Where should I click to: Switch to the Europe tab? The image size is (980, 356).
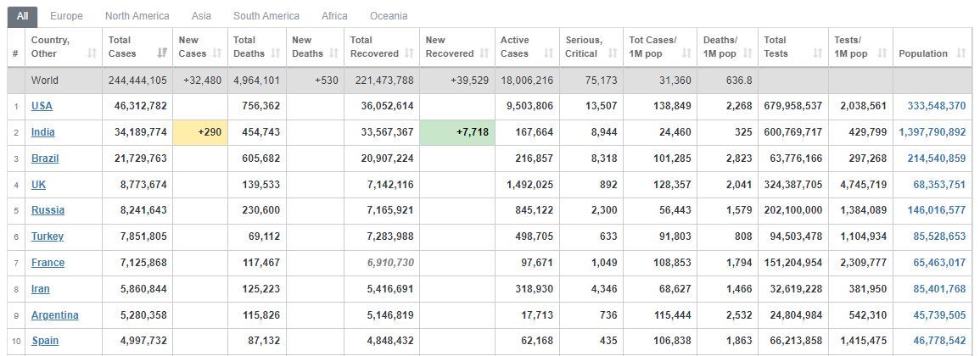coord(66,16)
